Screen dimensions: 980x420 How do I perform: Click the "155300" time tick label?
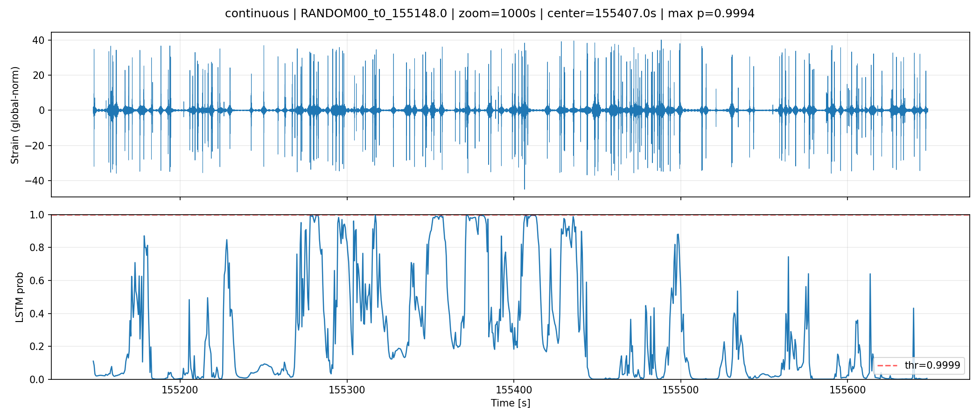[347, 390]
